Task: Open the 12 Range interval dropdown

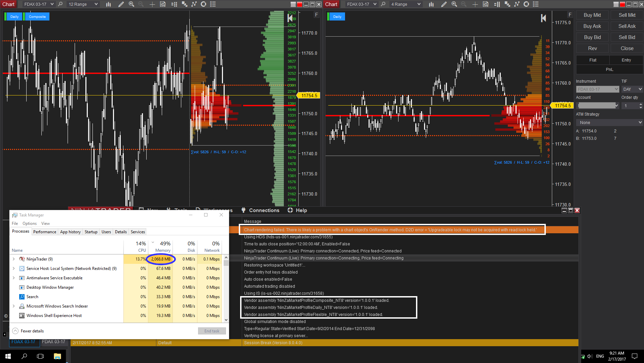Action: click(83, 4)
